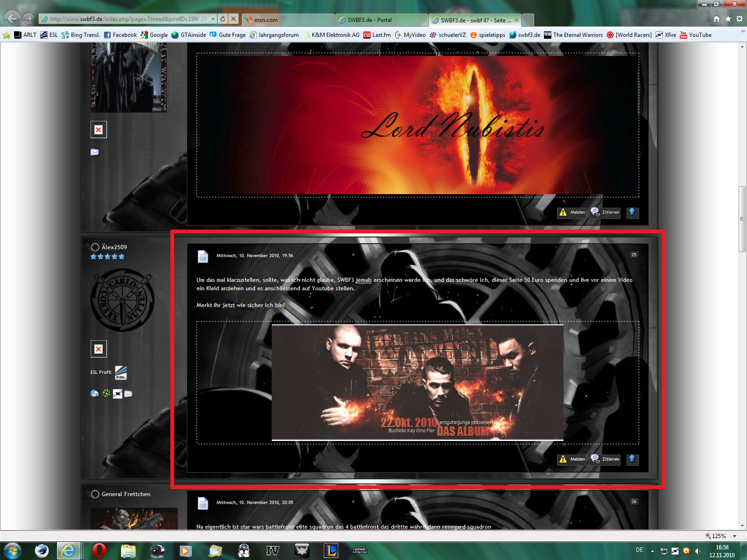
Task: Open Windows Explorer folder from taskbar
Action: (128, 551)
